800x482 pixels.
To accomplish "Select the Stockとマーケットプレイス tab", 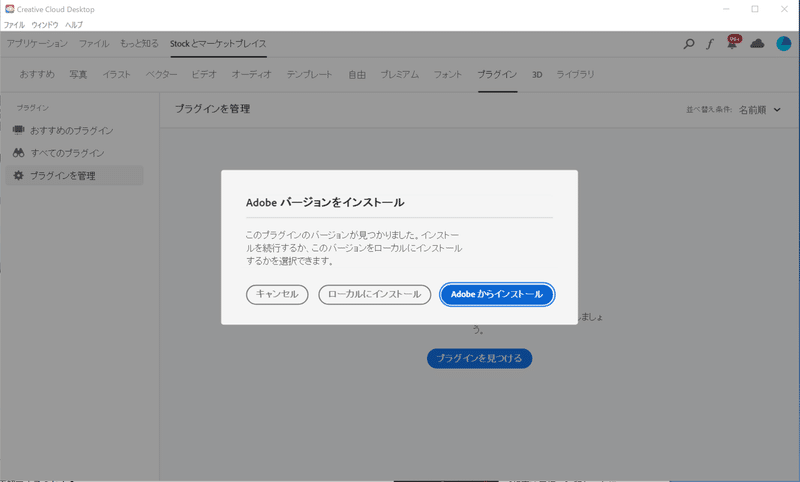I will [218, 44].
